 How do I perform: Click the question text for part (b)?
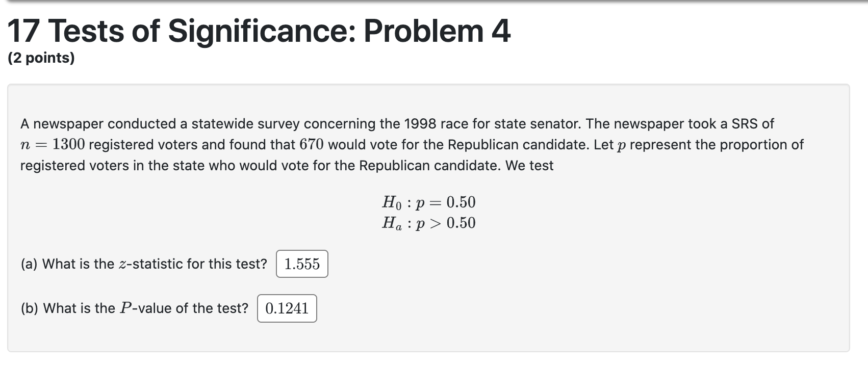coord(134,307)
